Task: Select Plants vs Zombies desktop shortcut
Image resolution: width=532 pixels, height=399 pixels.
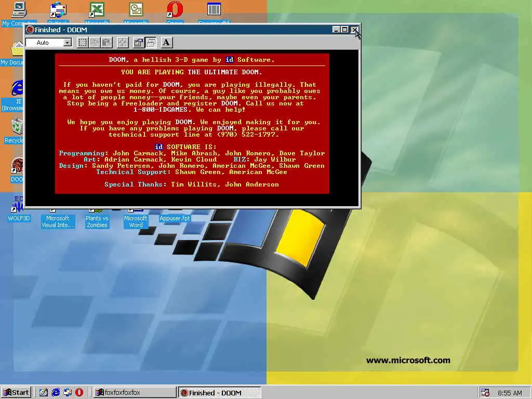Action: click(x=97, y=218)
